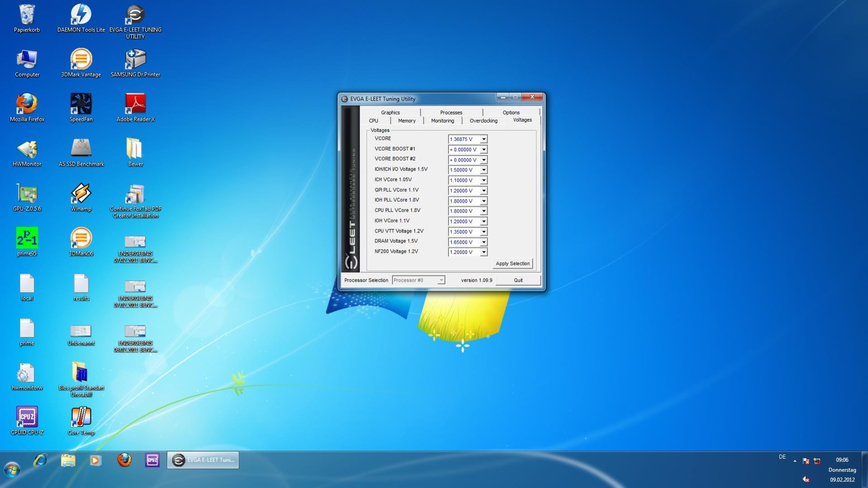Launch prime95 desktop icon
This screenshot has width=868, height=488.
27,242
